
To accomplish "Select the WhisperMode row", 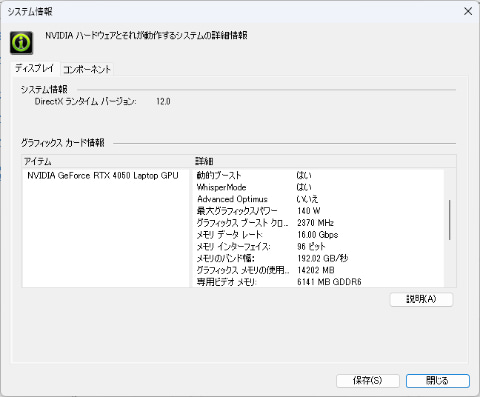I will [x=318, y=187].
